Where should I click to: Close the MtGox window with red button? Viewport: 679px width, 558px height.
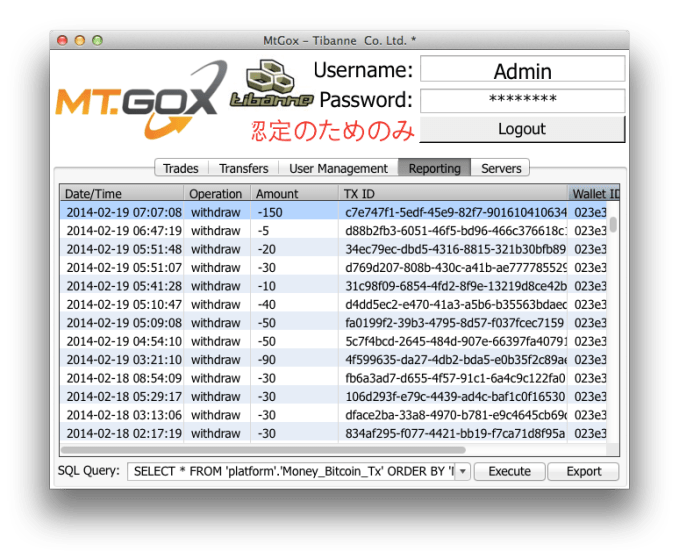pyautogui.click(x=62, y=40)
